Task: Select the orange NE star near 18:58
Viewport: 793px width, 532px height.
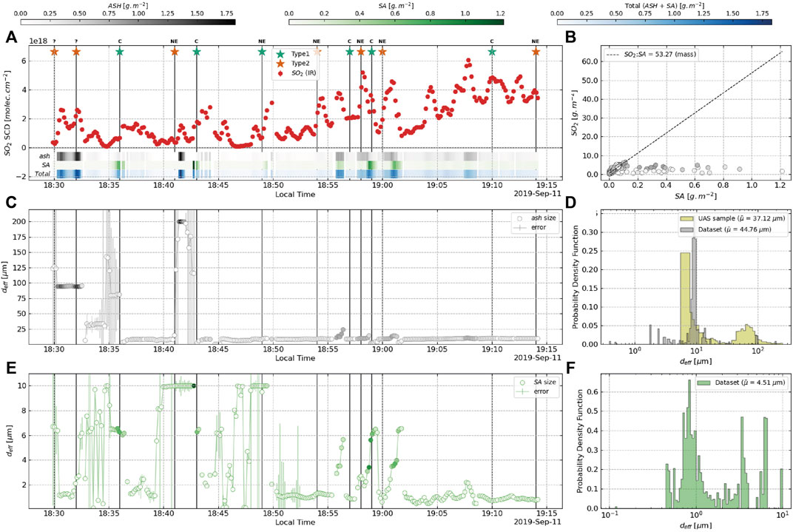Action: [360, 52]
